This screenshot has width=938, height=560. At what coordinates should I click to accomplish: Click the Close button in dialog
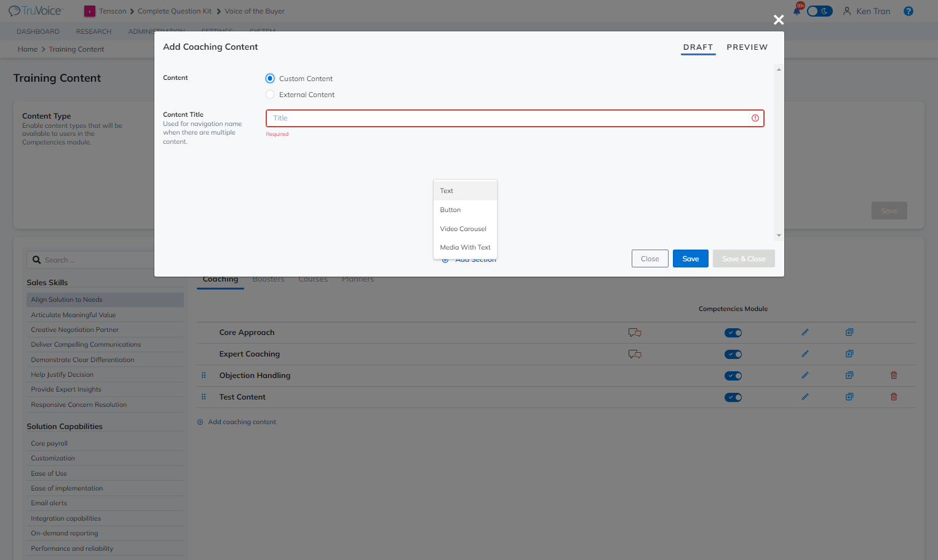click(x=650, y=259)
